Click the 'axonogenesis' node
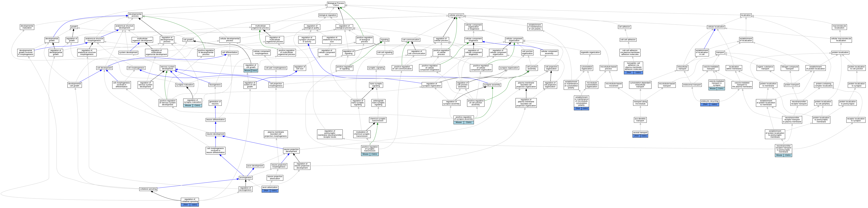The height and width of the screenshot is (208, 868). click(x=246, y=178)
